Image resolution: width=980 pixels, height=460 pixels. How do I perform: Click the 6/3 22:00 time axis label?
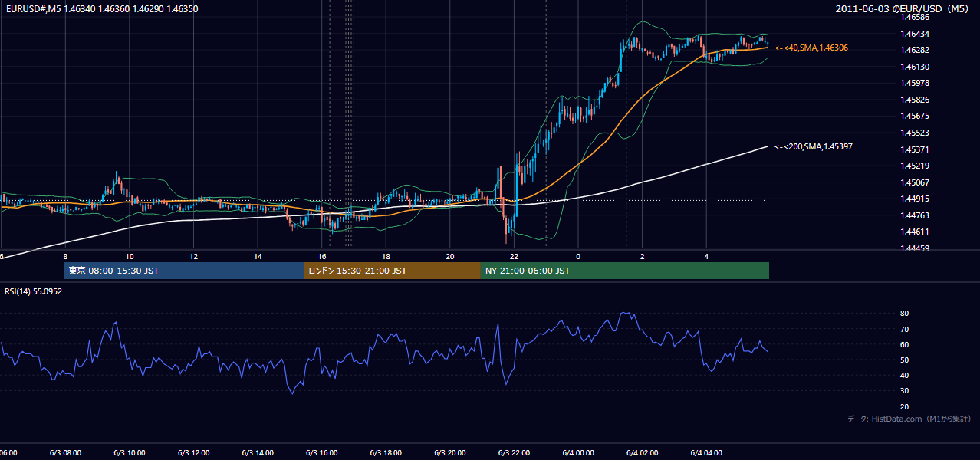[x=514, y=452]
